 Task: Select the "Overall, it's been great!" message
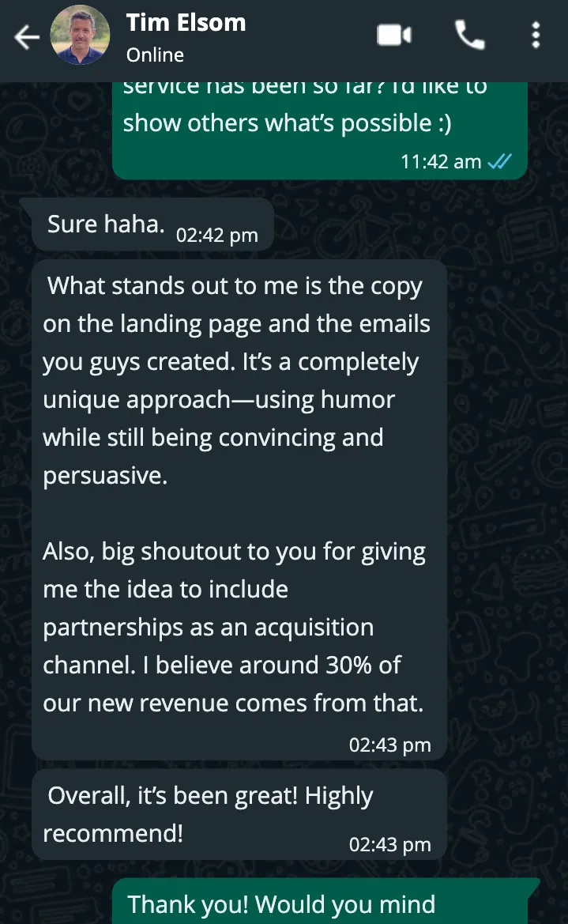point(239,814)
